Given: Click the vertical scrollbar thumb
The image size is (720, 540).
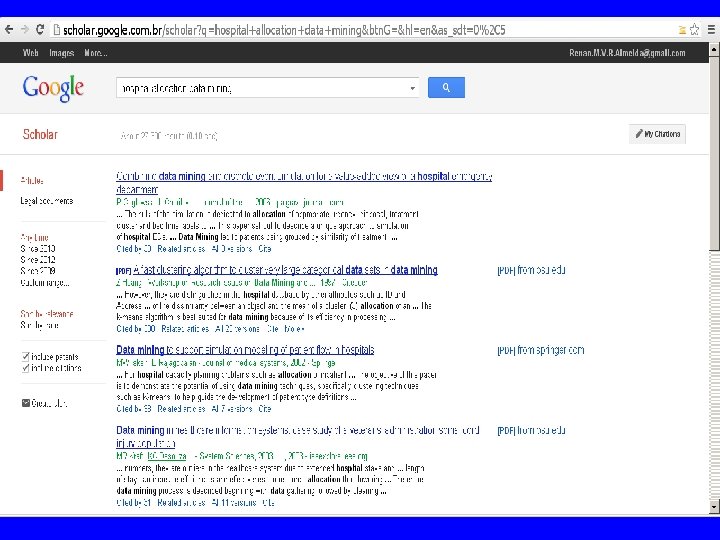Looking at the screenshot, I should 714,153.
